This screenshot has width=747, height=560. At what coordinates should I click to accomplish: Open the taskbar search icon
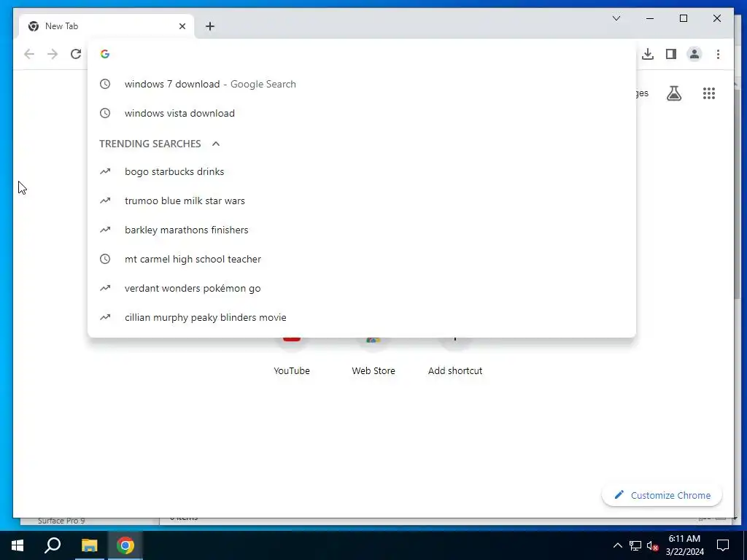click(x=53, y=545)
